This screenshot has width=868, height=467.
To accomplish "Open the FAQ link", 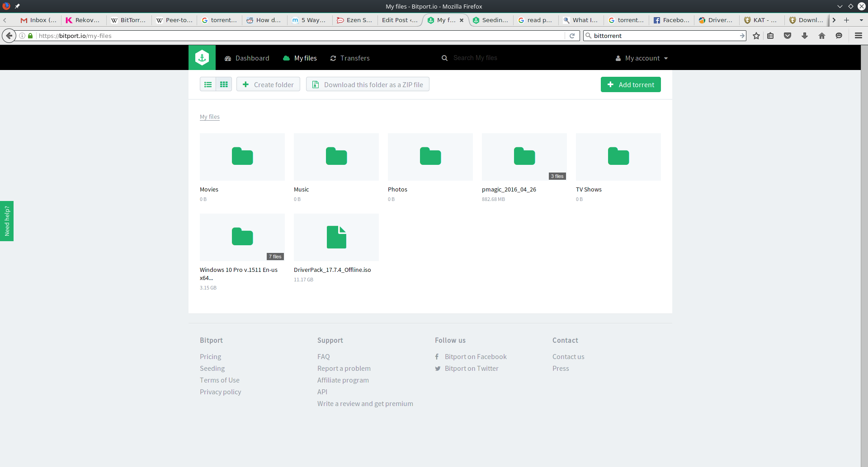I will (324, 357).
